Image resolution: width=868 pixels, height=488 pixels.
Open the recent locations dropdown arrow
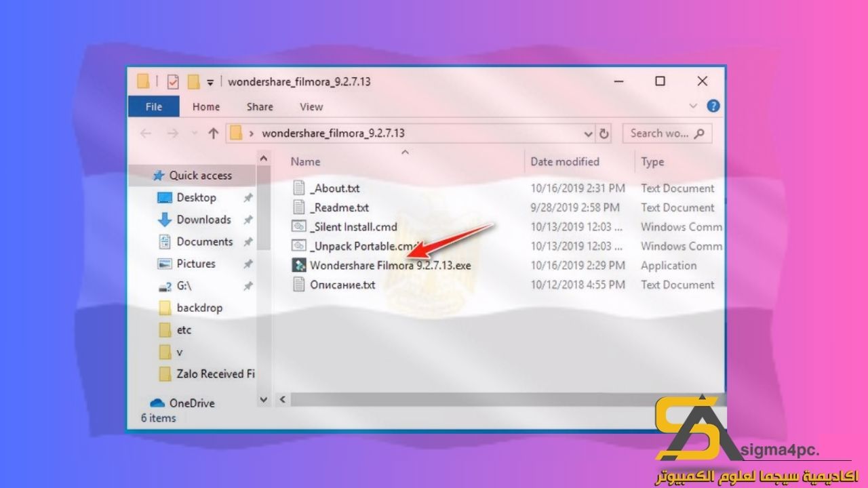click(195, 134)
